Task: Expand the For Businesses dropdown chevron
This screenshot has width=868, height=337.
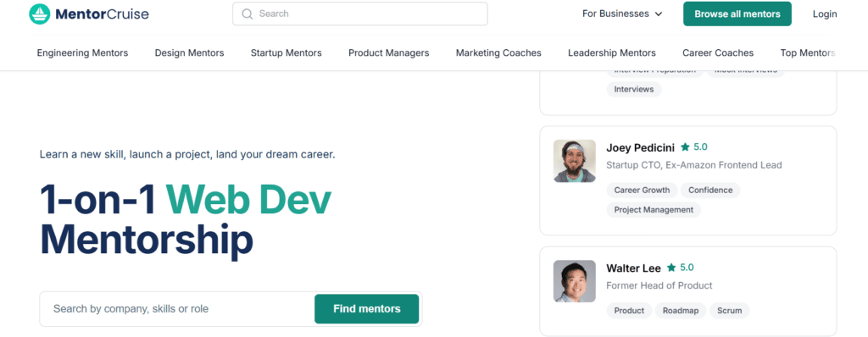Action: click(x=658, y=14)
